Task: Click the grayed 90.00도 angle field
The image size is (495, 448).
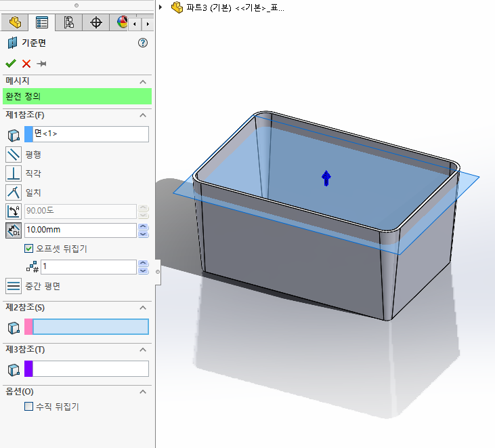Action: click(81, 211)
